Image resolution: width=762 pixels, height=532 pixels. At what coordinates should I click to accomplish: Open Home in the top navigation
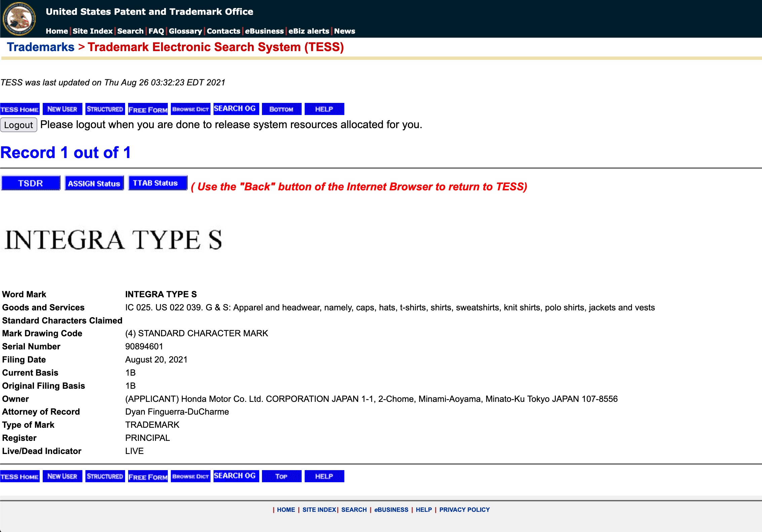(57, 31)
